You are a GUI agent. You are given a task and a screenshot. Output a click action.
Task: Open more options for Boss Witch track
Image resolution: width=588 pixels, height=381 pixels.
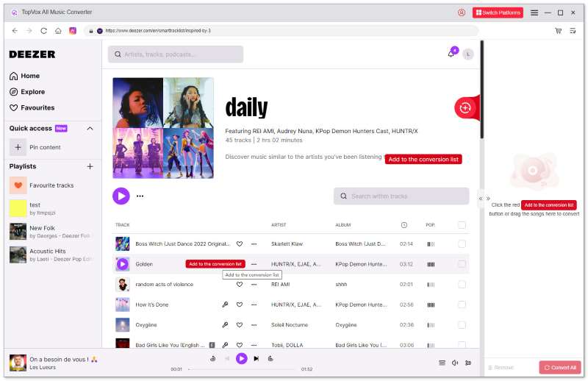pyautogui.click(x=254, y=244)
